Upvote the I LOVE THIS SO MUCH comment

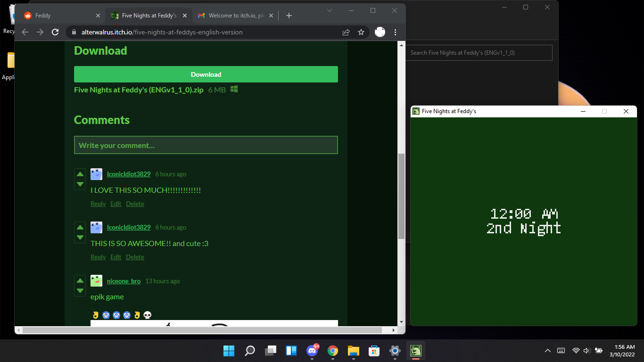80,174
